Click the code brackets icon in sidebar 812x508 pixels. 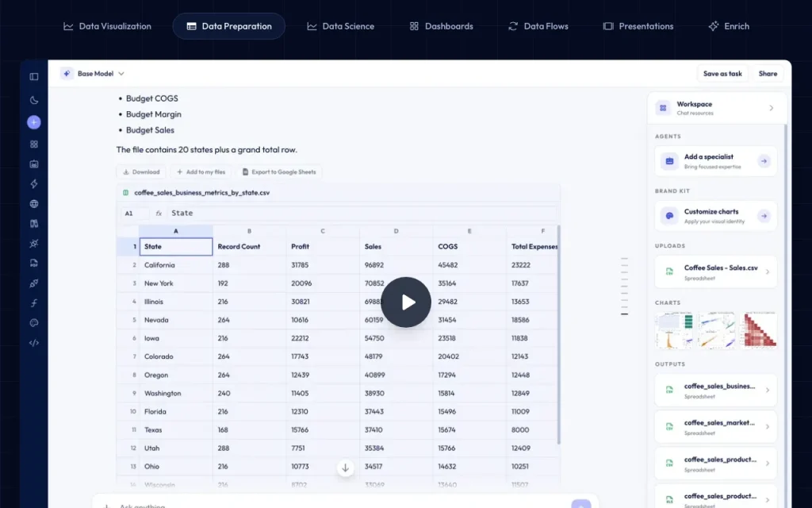(34, 343)
